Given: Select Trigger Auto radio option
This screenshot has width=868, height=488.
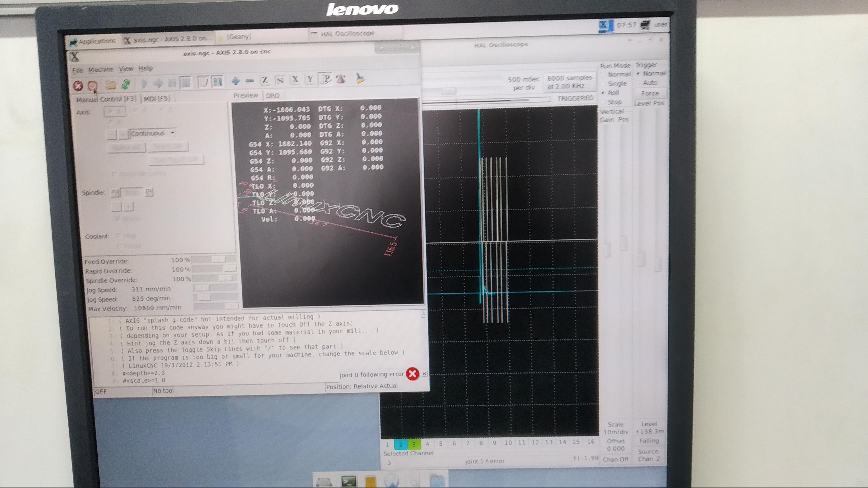Looking at the screenshot, I should pos(647,82).
